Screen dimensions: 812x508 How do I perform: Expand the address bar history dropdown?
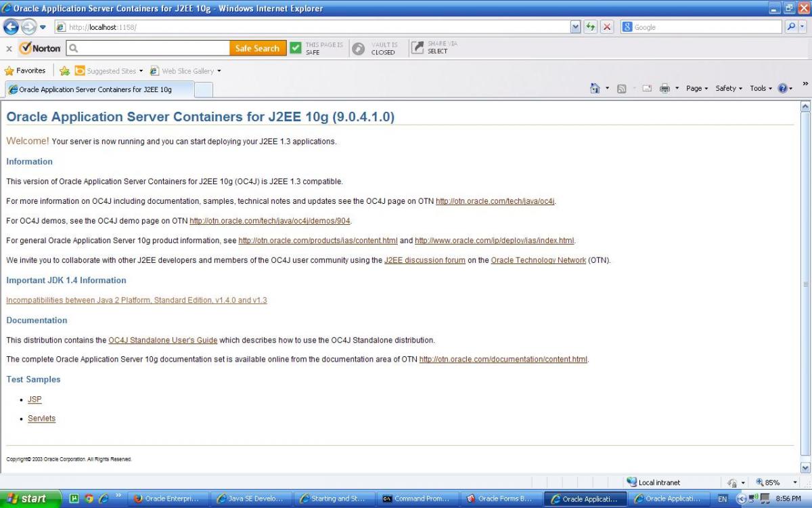tap(576, 27)
